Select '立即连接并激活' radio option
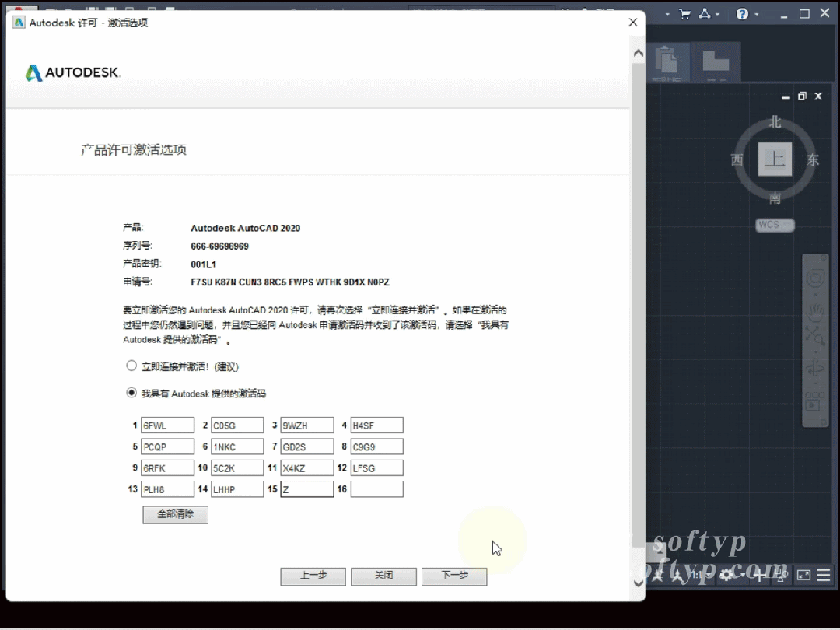This screenshot has height=630, width=840. [x=131, y=366]
